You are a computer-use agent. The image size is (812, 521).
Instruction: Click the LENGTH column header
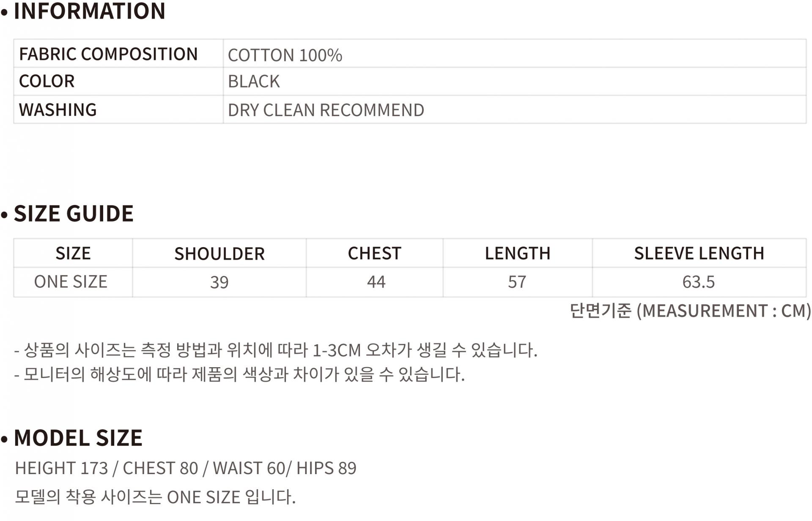click(517, 254)
